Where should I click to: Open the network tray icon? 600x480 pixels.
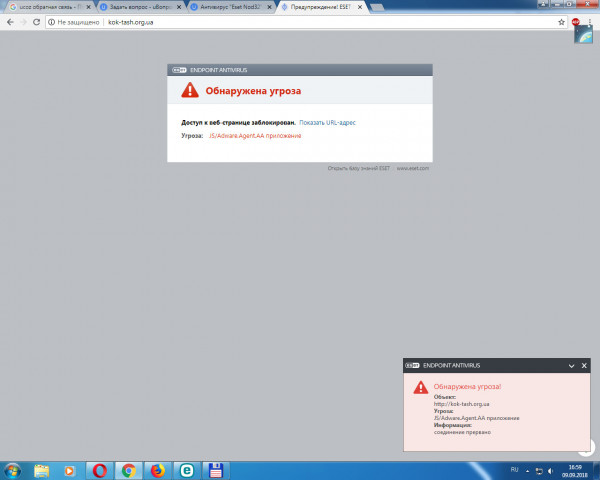tap(539, 471)
